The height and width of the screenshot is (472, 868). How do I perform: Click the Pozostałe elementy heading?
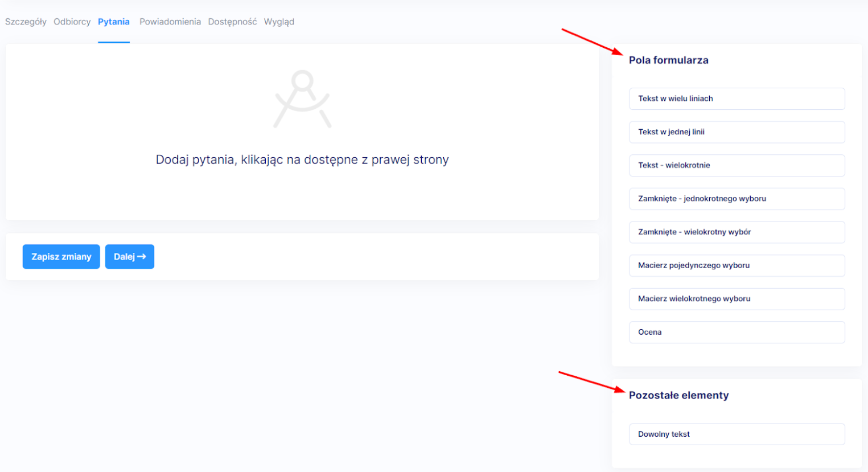678,396
